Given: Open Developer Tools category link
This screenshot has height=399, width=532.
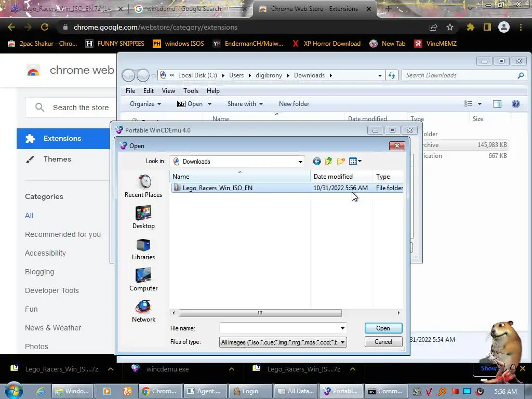Looking at the screenshot, I should [51, 290].
